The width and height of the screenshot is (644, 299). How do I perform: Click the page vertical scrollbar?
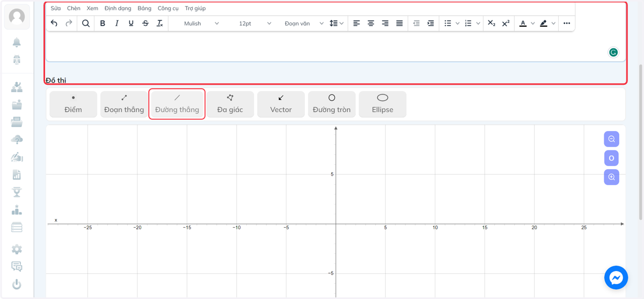641,142
